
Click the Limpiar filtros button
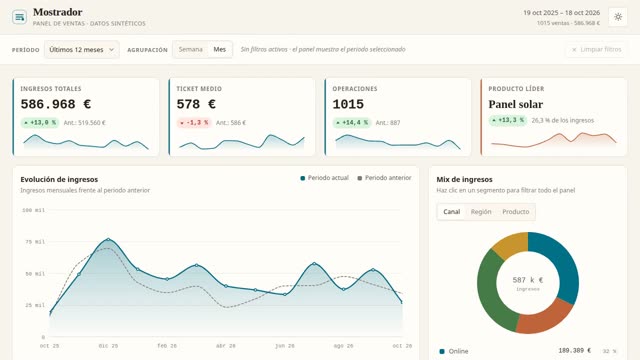[596, 49]
